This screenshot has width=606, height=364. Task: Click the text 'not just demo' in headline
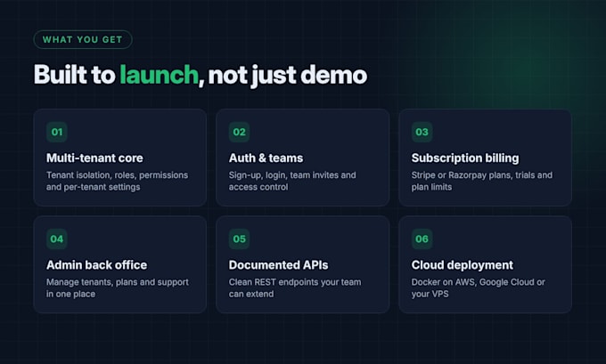[288, 76]
